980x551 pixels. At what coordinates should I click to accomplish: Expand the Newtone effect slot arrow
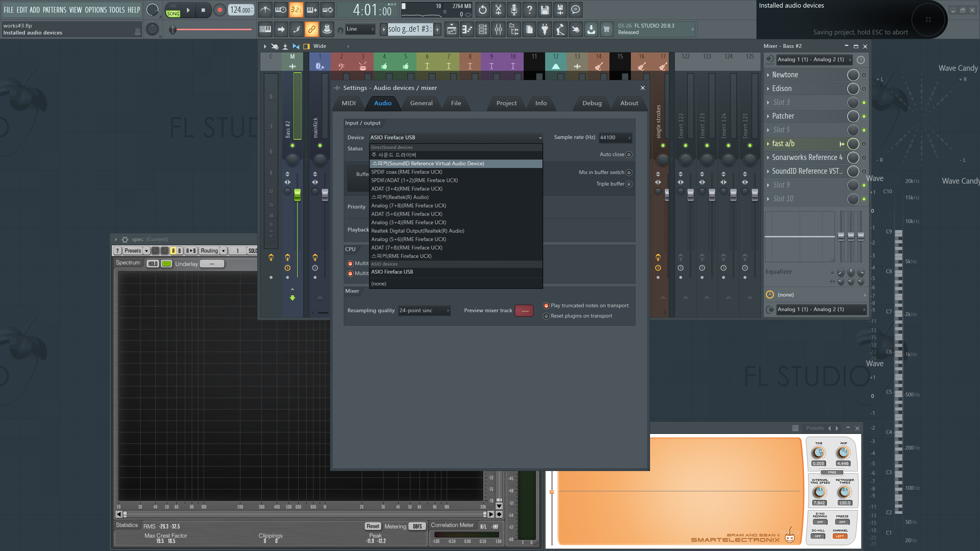coord(768,75)
